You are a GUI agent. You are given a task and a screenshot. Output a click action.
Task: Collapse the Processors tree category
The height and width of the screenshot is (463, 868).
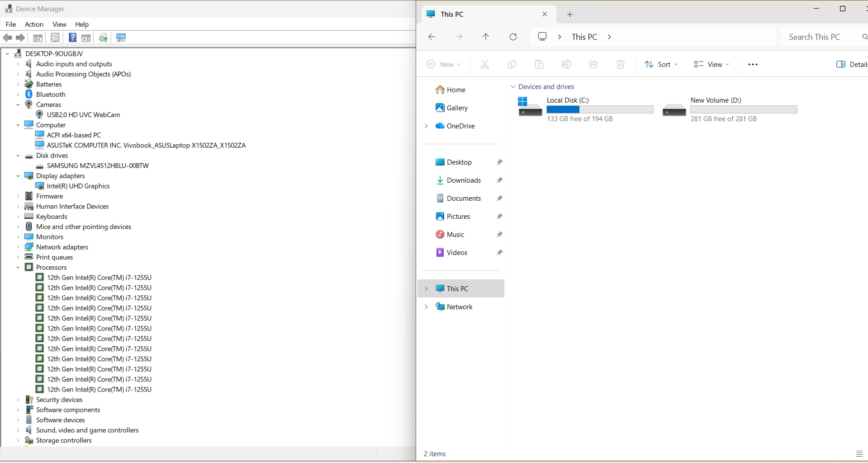[x=18, y=268]
